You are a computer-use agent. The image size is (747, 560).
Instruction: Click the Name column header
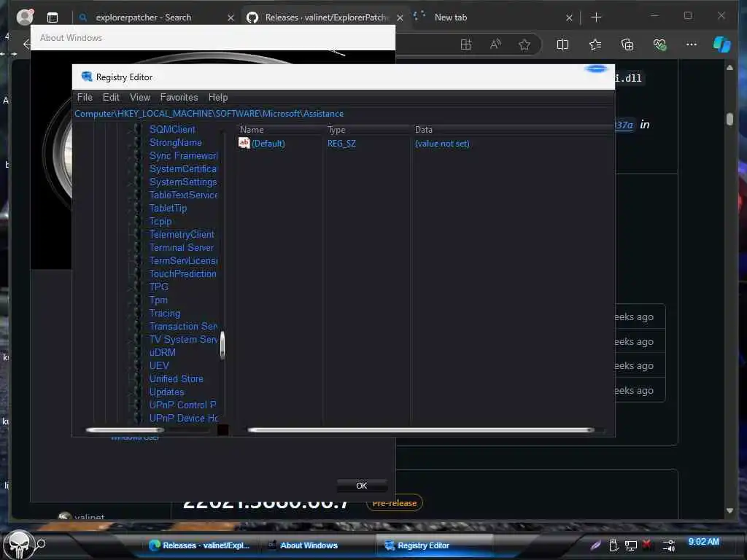pyautogui.click(x=279, y=130)
